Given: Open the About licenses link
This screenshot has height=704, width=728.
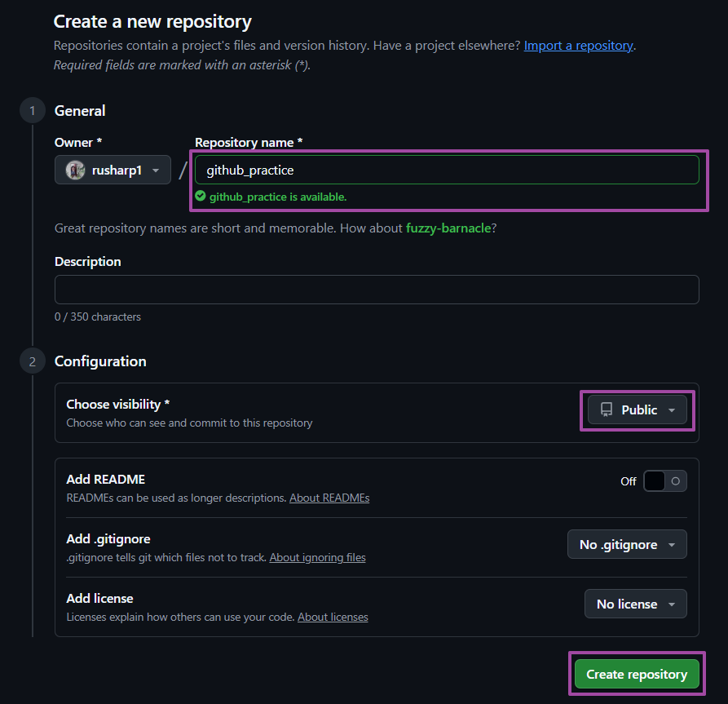Looking at the screenshot, I should (x=333, y=617).
